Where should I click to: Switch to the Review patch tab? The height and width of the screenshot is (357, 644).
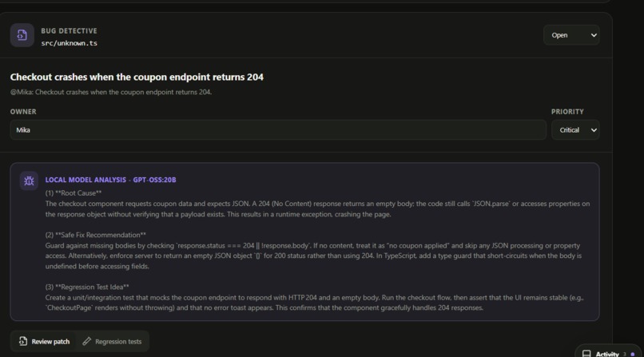pos(44,341)
